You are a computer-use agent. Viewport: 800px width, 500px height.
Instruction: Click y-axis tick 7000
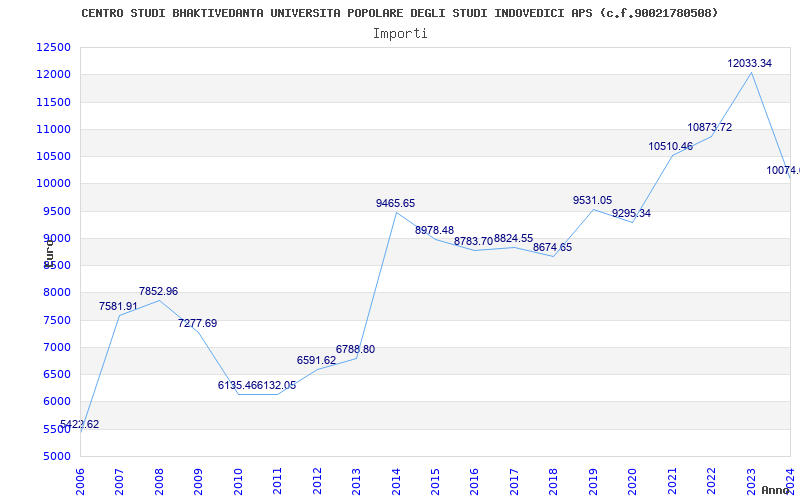[x=56, y=347]
